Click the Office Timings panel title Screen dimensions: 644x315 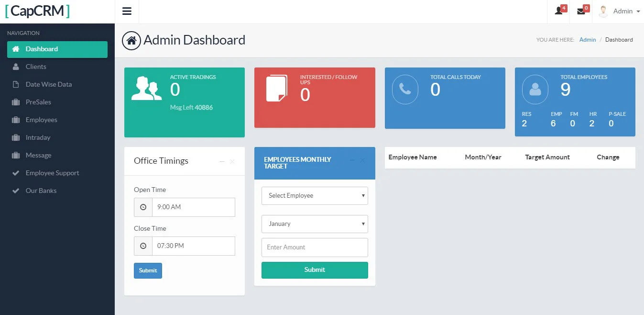(x=161, y=161)
